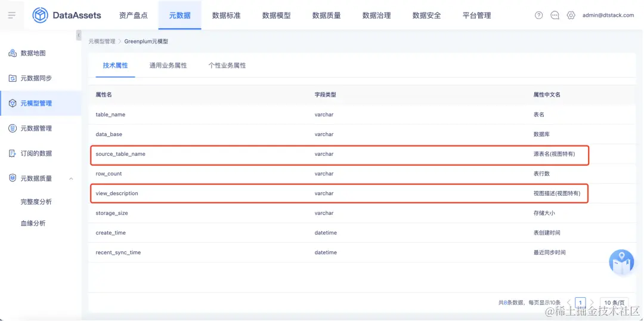This screenshot has height=321, width=644.
Task: Click the 订阅的数据 sidebar icon
Action: [x=13, y=153]
